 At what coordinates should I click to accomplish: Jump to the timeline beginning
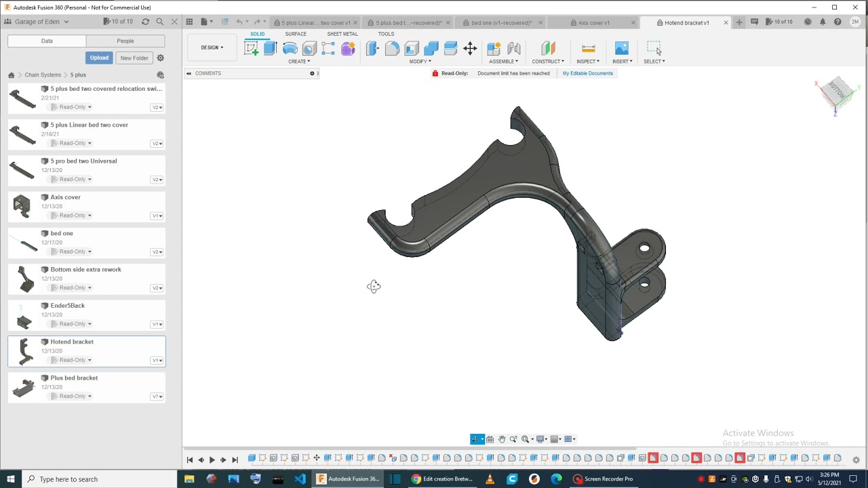coord(190,460)
